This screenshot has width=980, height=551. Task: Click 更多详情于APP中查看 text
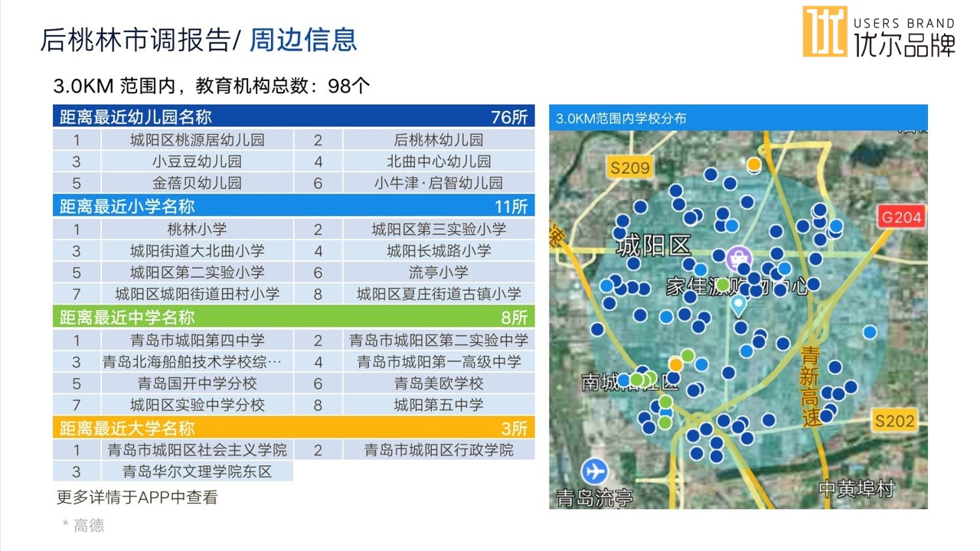137,497
